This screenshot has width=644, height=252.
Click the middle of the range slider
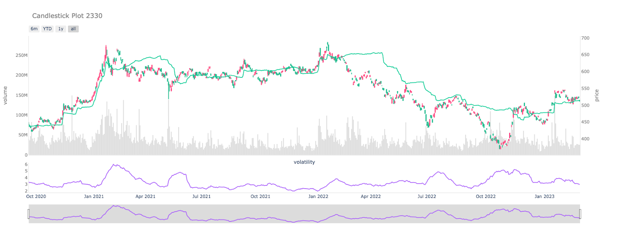coord(304,214)
